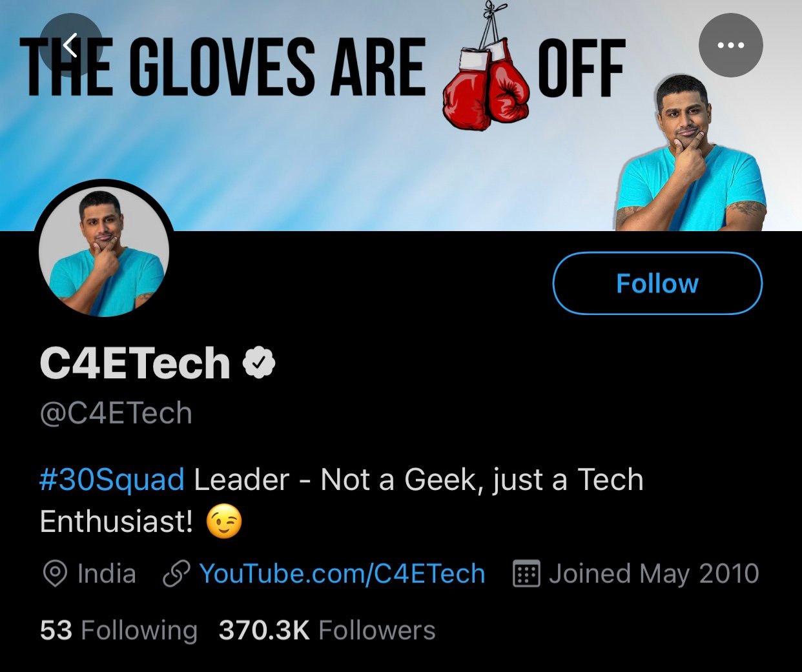Click the India location text
This screenshot has height=672, width=802.
[x=105, y=573]
